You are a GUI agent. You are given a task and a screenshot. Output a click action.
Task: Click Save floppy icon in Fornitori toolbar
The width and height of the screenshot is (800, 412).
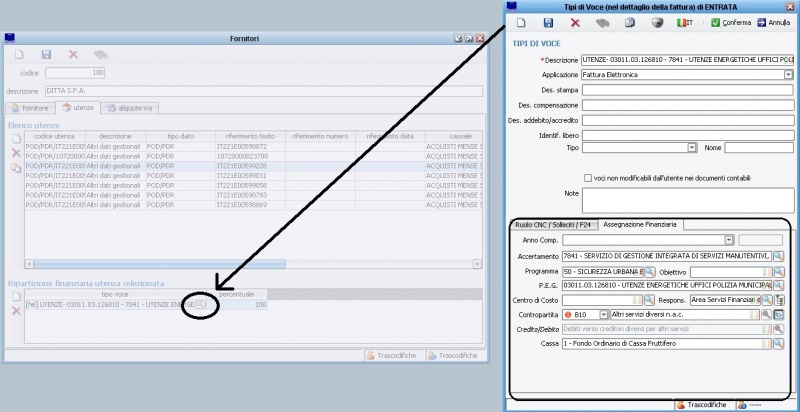coord(46,55)
